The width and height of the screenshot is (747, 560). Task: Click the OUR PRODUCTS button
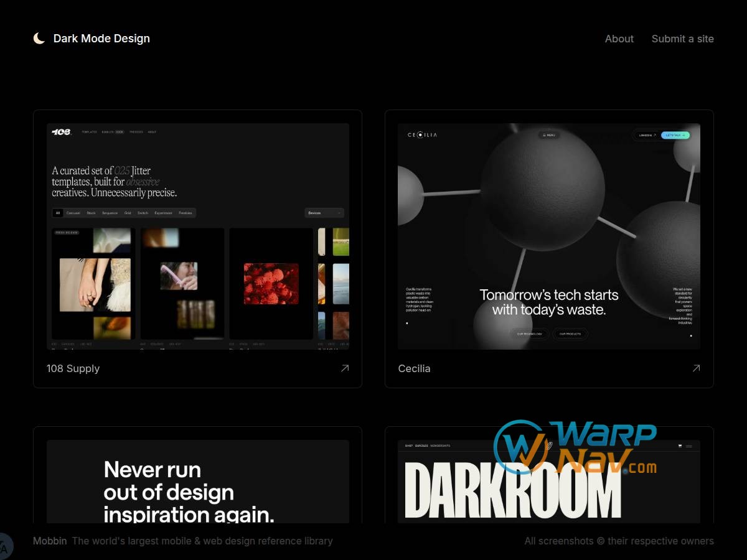tap(570, 334)
